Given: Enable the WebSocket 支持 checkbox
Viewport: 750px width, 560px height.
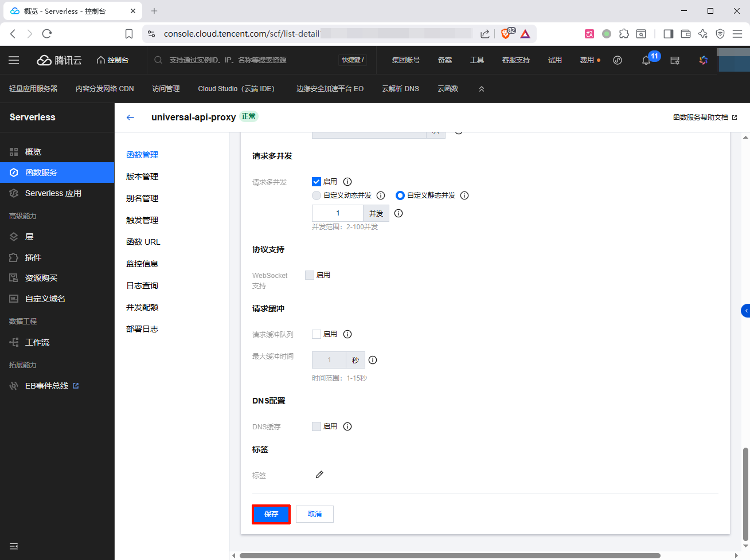Looking at the screenshot, I should pos(310,275).
